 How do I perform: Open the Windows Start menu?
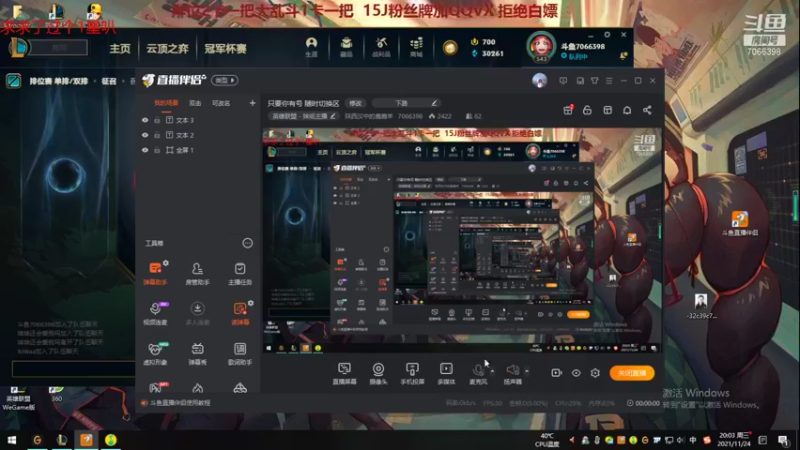point(12,440)
